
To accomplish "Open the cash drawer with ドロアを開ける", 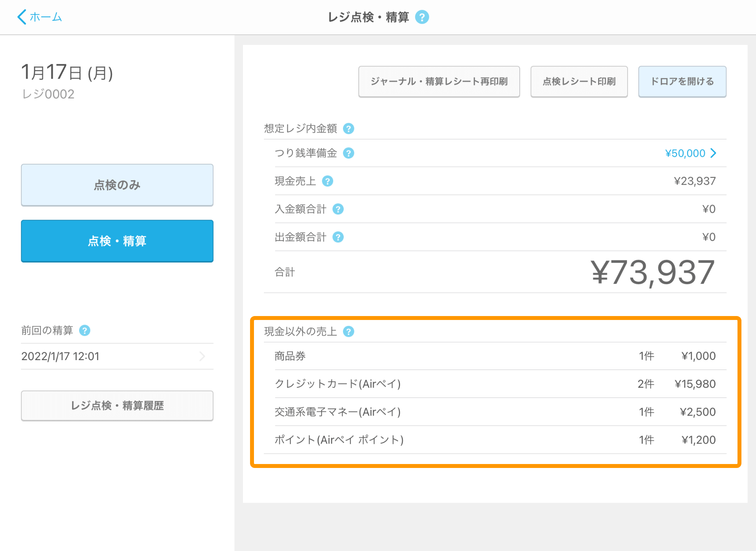I will point(682,81).
